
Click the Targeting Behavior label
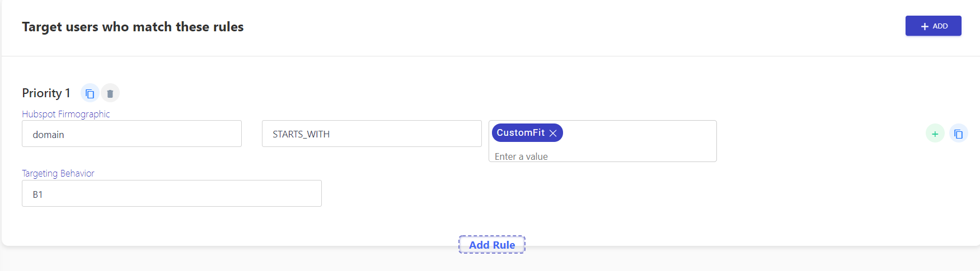(x=58, y=173)
